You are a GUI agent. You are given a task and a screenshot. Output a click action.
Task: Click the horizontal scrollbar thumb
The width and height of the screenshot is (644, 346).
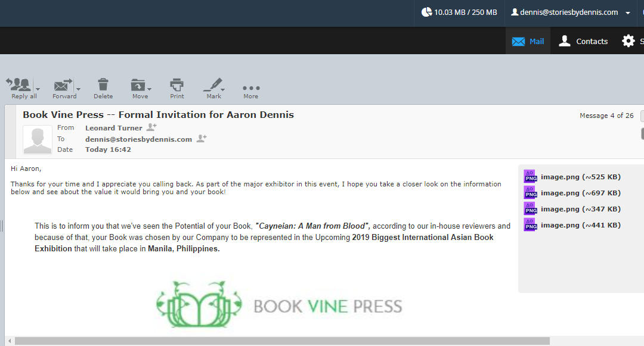tap(282, 341)
